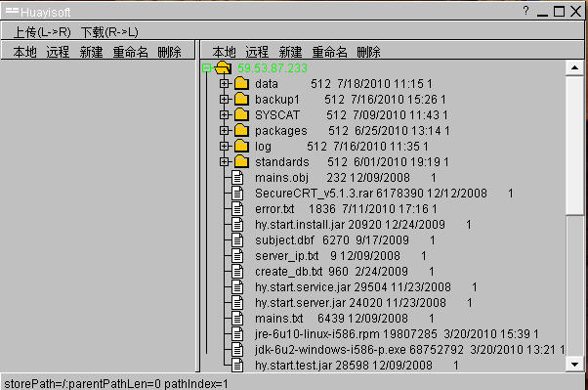
Task: Click 删除 in the left panel toolbar
Action: (169, 52)
